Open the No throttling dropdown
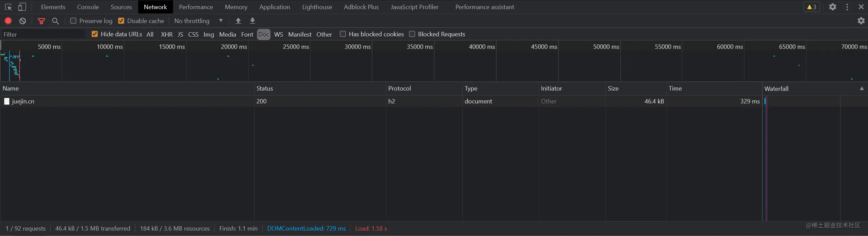This screenshot has height=236, width=868. click(x=199, y=21)
